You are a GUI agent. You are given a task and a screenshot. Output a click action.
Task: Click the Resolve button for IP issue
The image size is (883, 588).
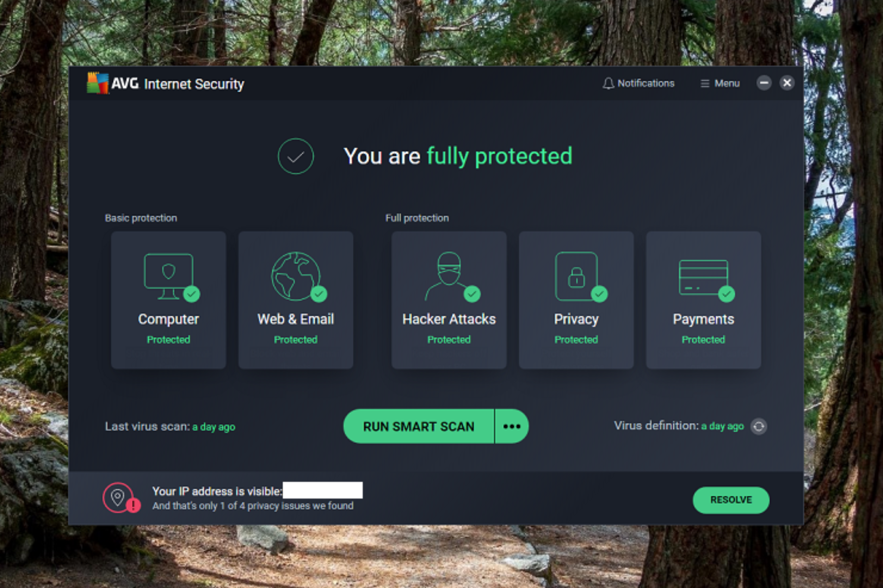(x=731, y=500)
